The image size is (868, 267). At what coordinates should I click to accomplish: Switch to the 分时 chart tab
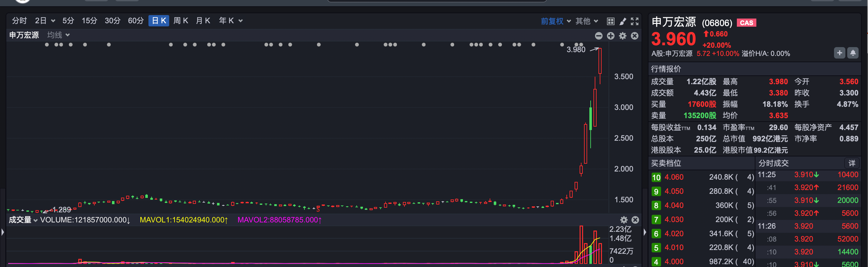tap(19, 21)
